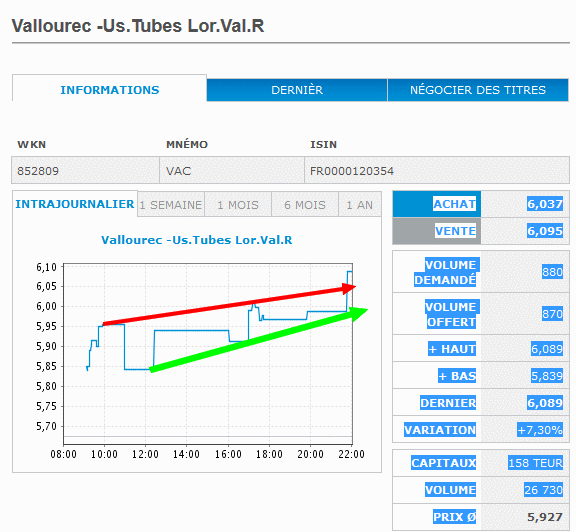
Task: Click the 08:00 time axis label
Action: point(64,454)
